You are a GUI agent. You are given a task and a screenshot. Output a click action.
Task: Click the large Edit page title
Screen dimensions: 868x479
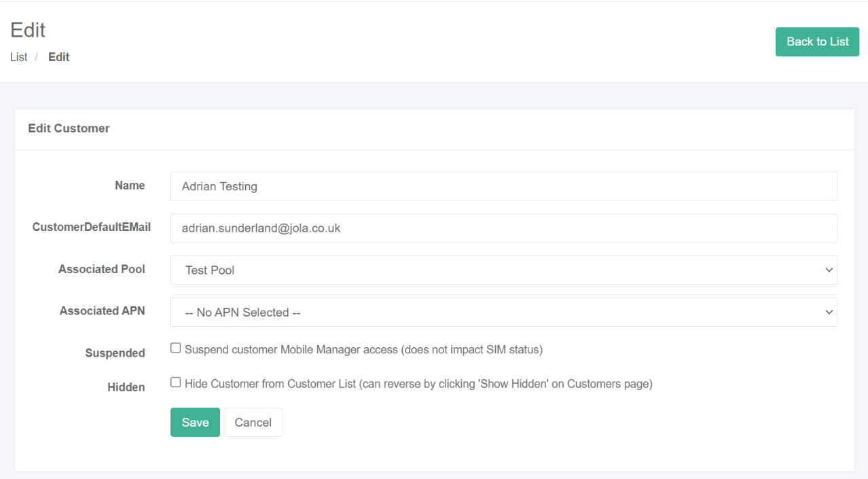tap(28, 30)
